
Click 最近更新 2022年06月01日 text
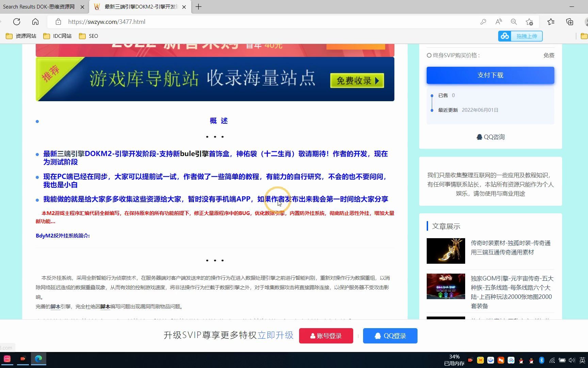click(468, 110)
